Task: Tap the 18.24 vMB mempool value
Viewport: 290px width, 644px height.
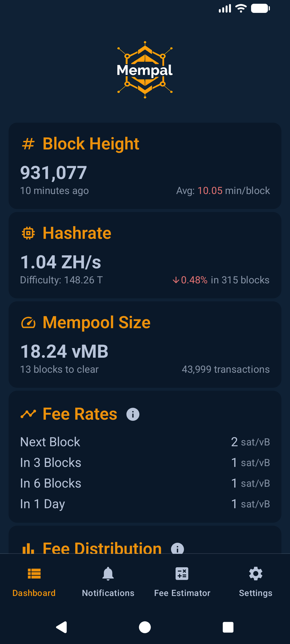Action: [64, 351]
